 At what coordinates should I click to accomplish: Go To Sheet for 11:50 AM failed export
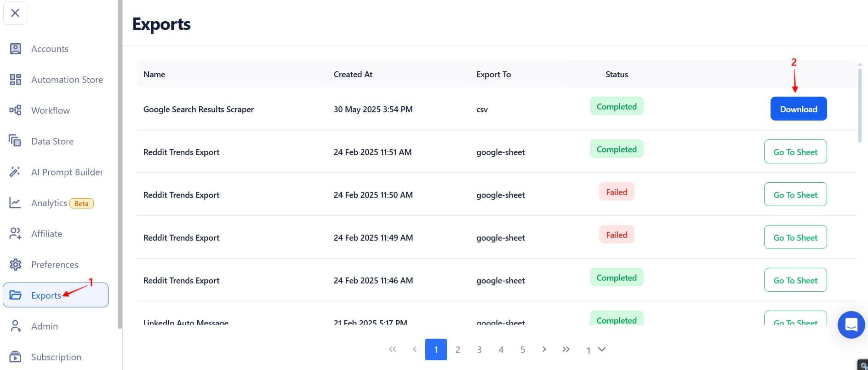click(795, 195)
